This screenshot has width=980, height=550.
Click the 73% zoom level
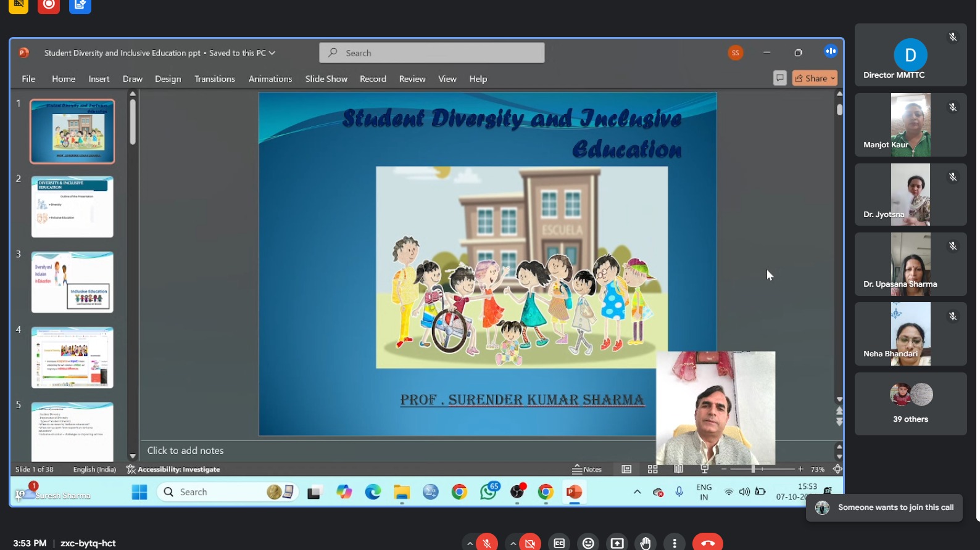click(818, 469)
